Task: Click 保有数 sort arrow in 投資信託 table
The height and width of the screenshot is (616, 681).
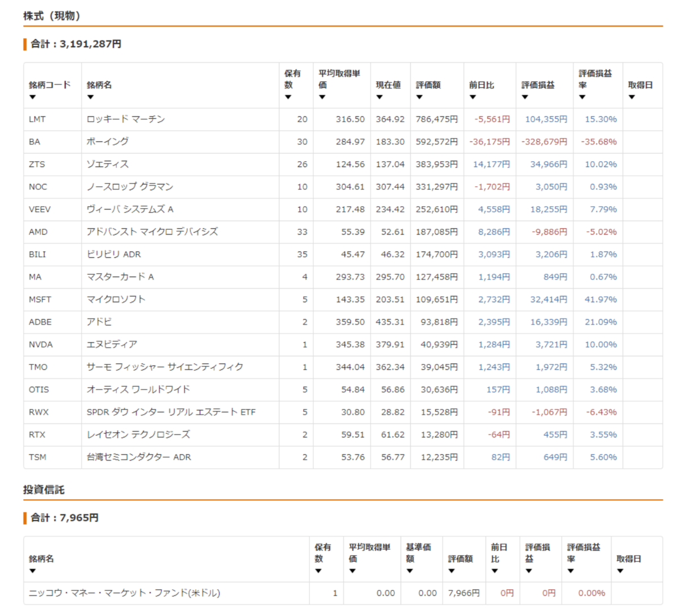Action: click(x=318, y=571)
